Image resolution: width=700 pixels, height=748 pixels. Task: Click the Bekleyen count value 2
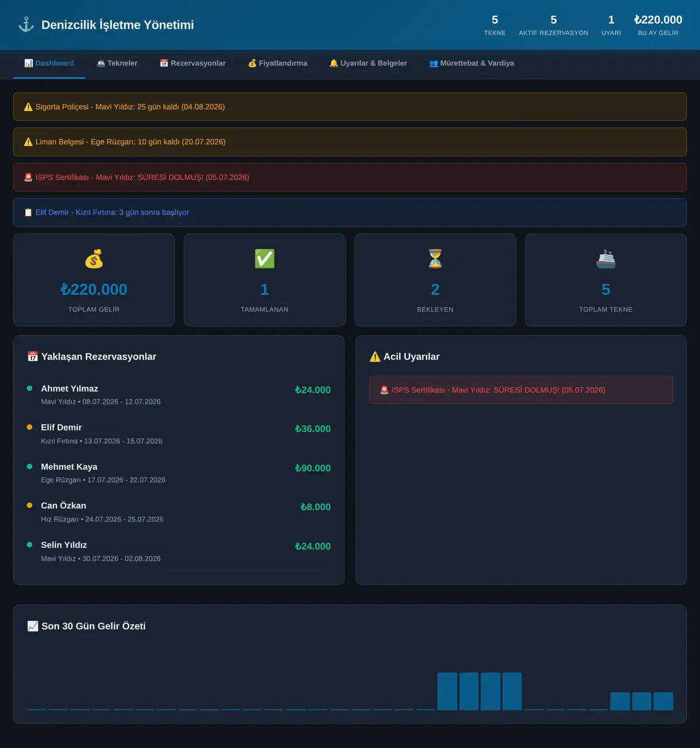(435, 289)
